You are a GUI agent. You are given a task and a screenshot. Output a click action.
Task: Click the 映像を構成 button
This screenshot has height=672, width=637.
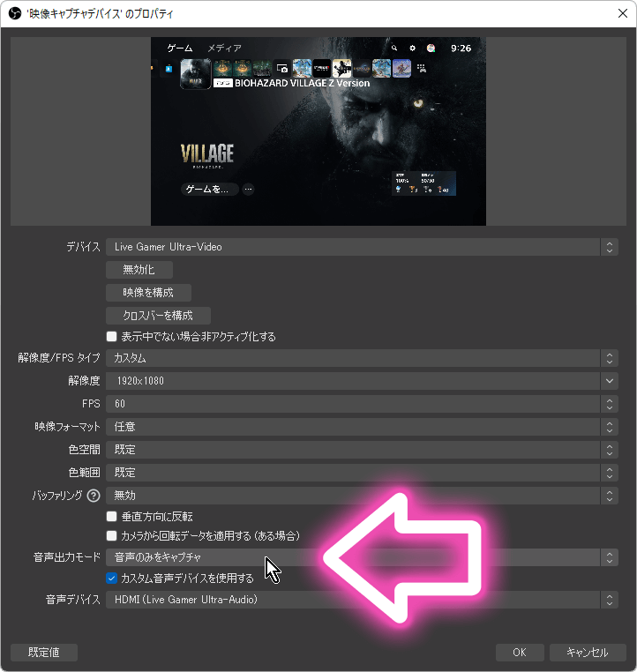point(148,293)
